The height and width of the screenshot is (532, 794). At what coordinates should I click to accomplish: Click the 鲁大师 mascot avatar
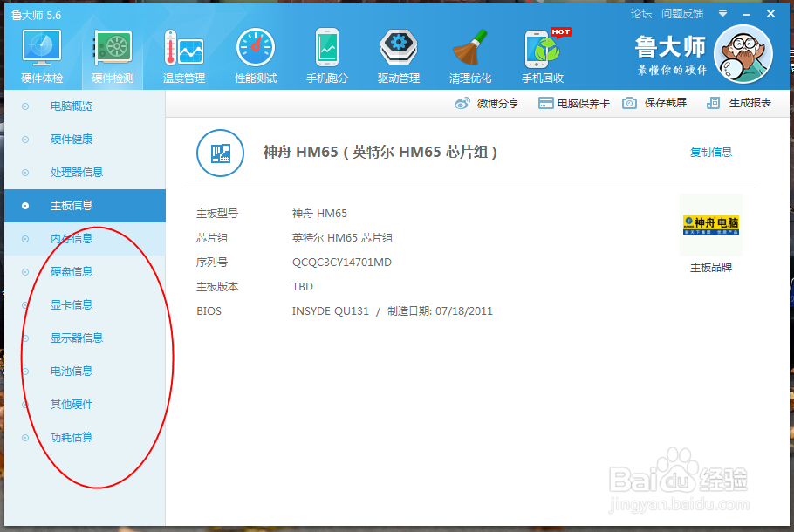coord(743,54)
